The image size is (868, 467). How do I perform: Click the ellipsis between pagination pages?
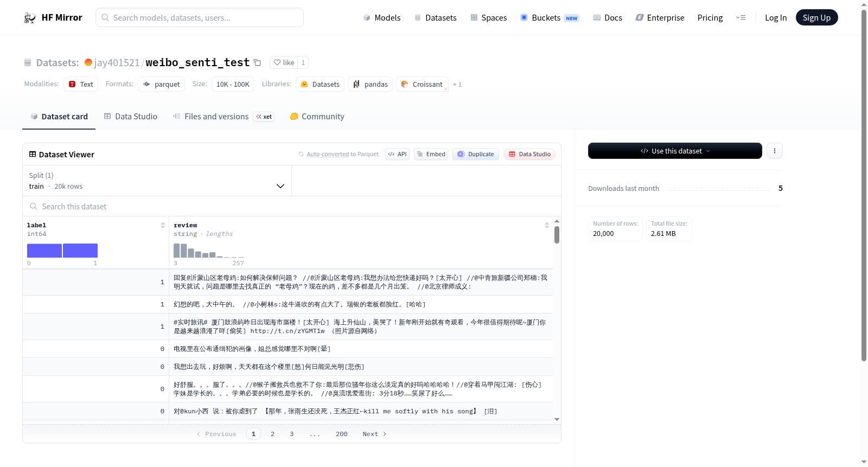tap(315, 434)
